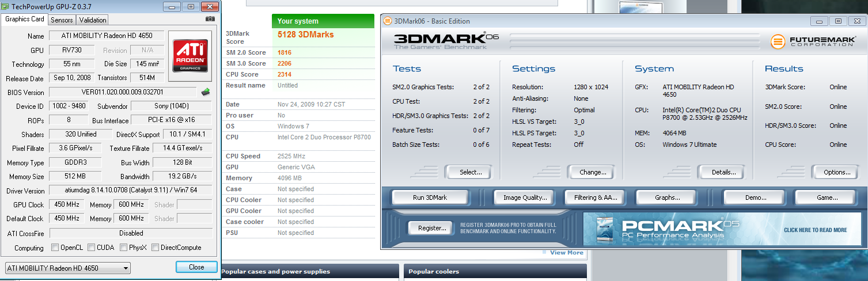Click the Memory Type GDDR3 field

(x=75, y=163)
